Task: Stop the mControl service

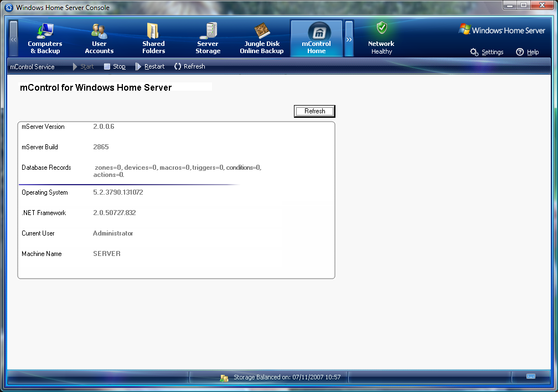Action: [x=115, y=66]
